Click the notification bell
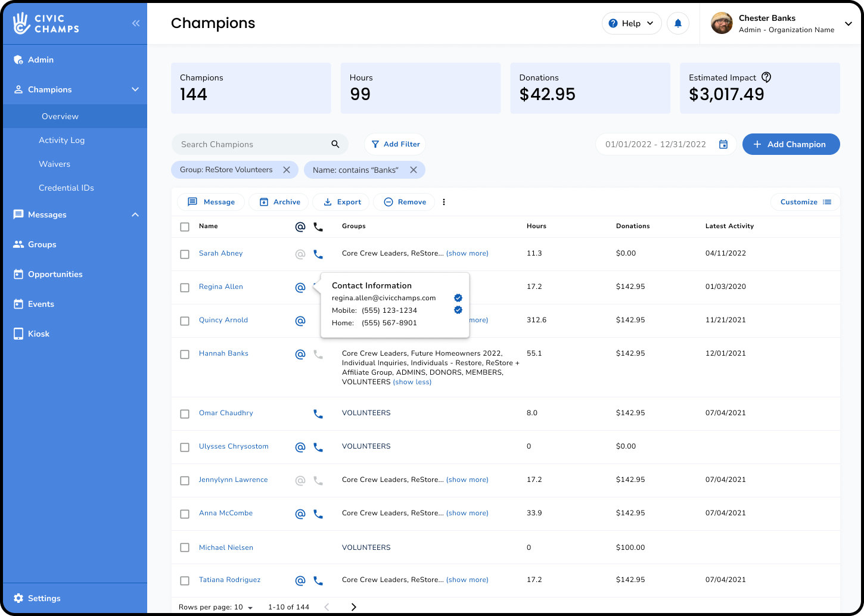864x616 pixels. point(678,23)
